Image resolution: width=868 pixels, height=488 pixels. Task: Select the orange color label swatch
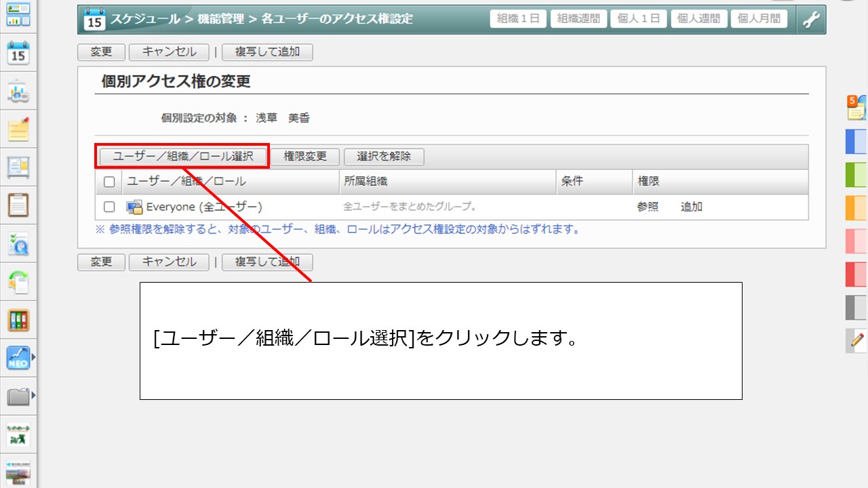[x=856, y=208]
